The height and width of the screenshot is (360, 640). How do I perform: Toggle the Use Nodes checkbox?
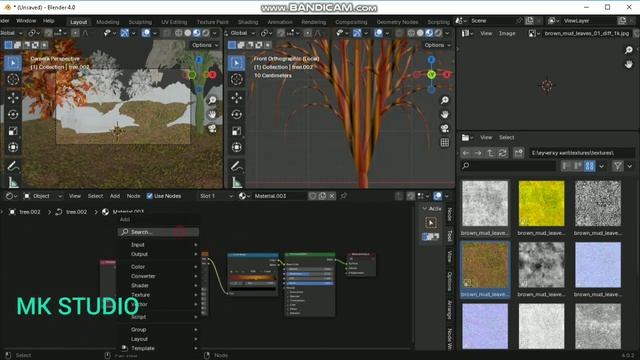tap(149, 196)
